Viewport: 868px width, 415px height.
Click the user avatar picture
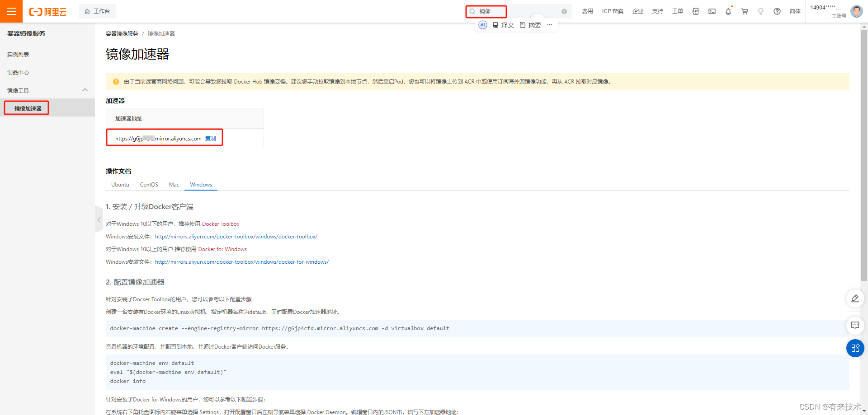857,11
